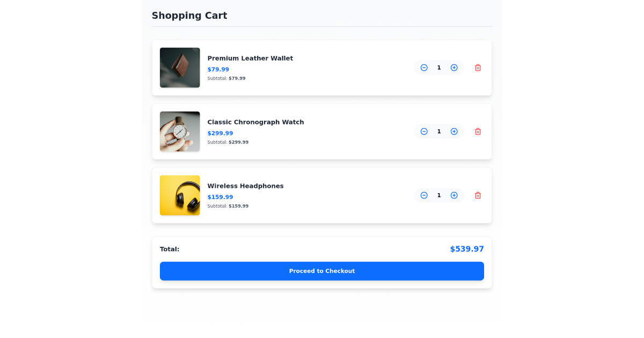The image size is (644, 338).
Task: Increase Classic Chronograph Watch quantity
Action: [x=454, y=131]
